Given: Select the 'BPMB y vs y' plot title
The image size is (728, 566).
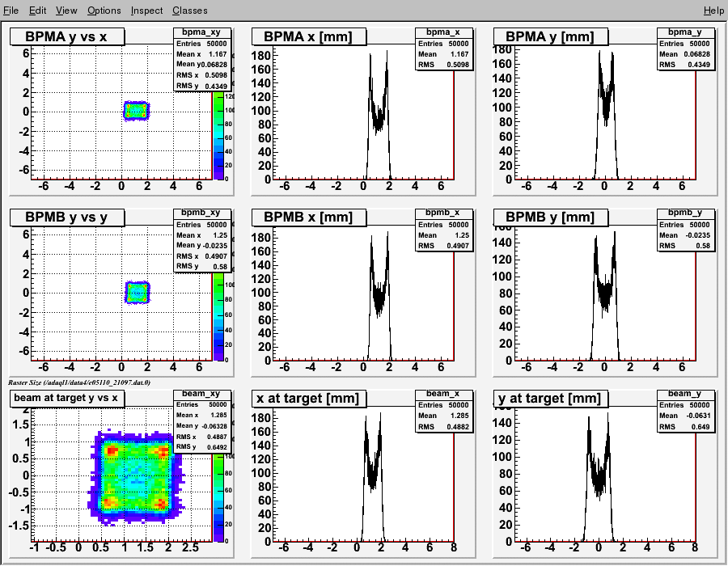Looking at the screenshot, I should (67, 218).
